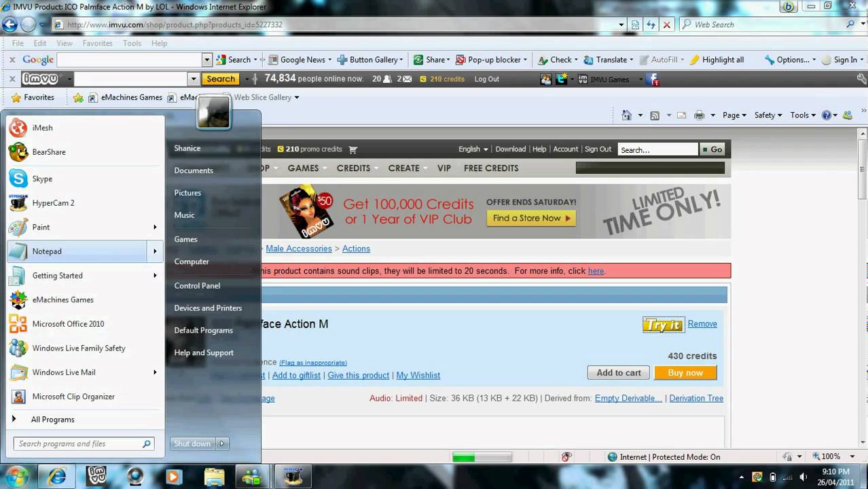Click the Windows Start orb
868x489 pixels.
coord(16,476)
